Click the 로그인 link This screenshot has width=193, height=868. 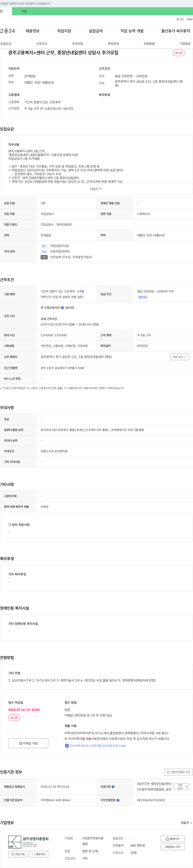(x=180, y=19)
